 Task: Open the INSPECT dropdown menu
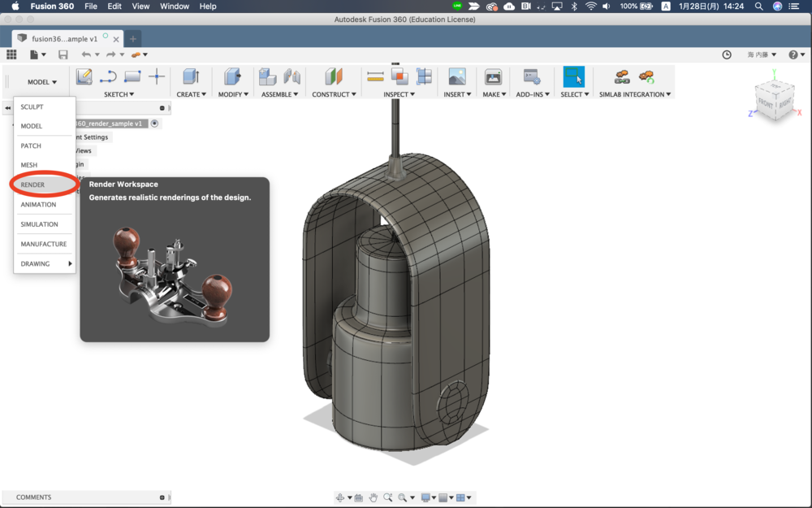399,94
